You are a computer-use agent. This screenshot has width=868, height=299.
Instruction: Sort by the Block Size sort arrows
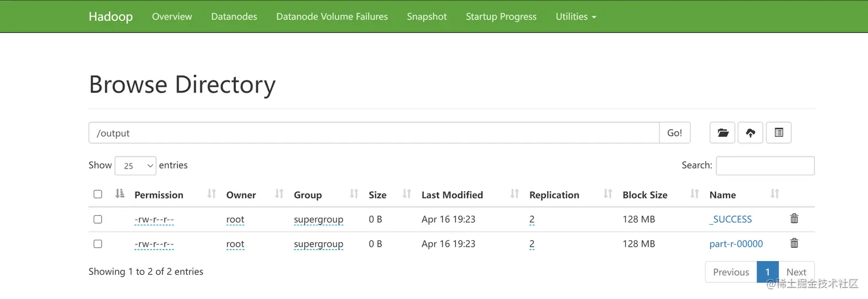[x=695, y=194]
